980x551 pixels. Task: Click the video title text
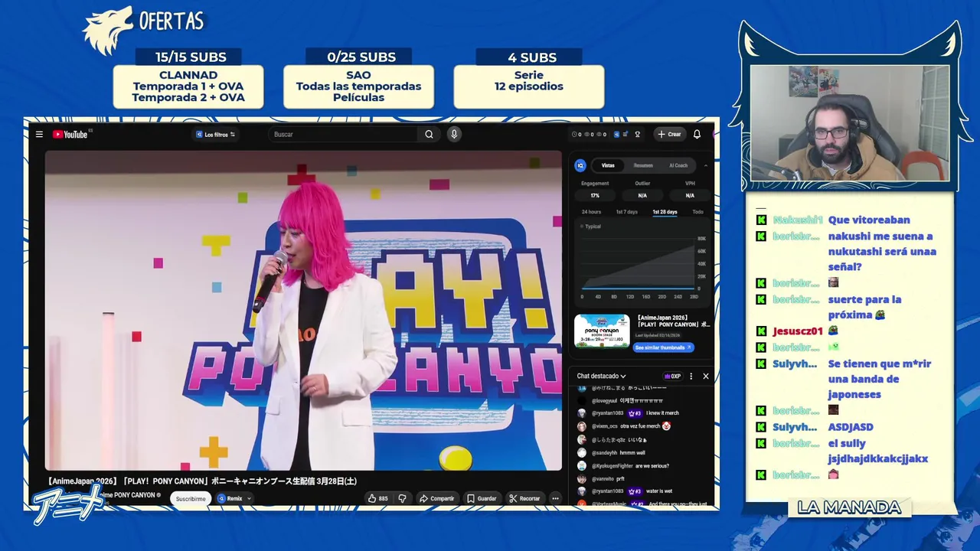click(202, 481)
